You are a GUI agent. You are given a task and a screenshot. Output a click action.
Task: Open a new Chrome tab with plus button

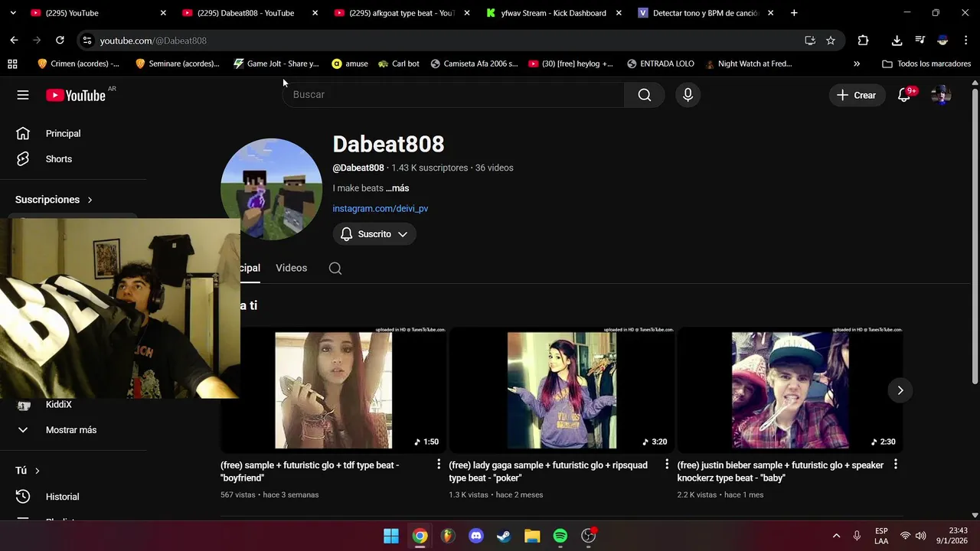pyautogui.click(x=794, y=13)
